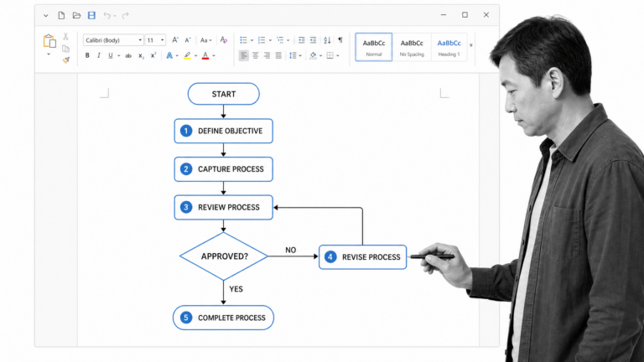
Task: Apply paragraph shading bucket
Action: point(313,55)
